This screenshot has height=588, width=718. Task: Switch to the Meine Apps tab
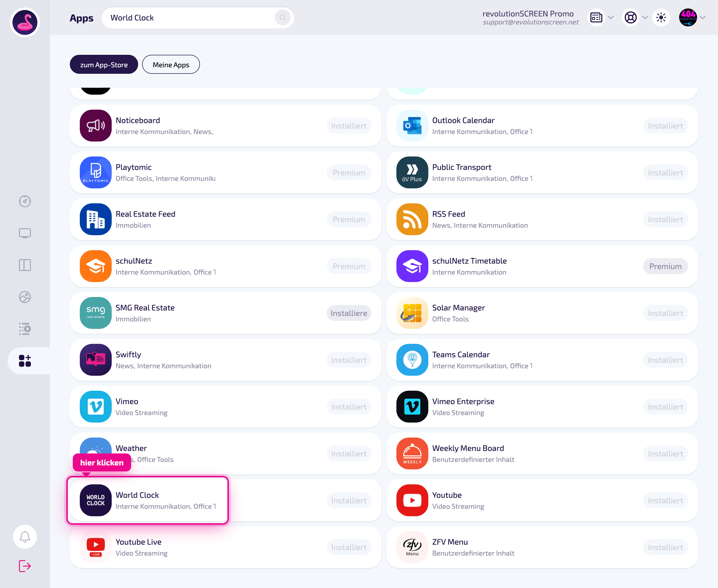point(171,64)
